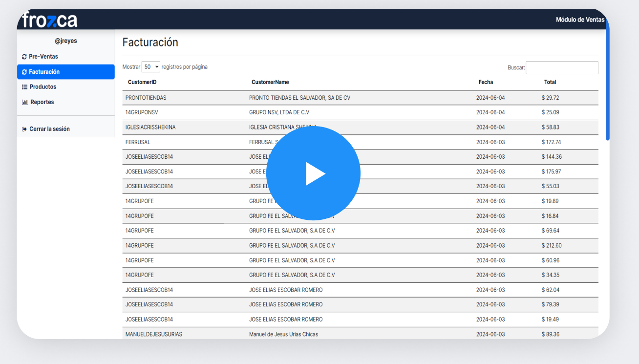Sort table by Fecha column header
The image size is (639, 364).
click(486, 82)
